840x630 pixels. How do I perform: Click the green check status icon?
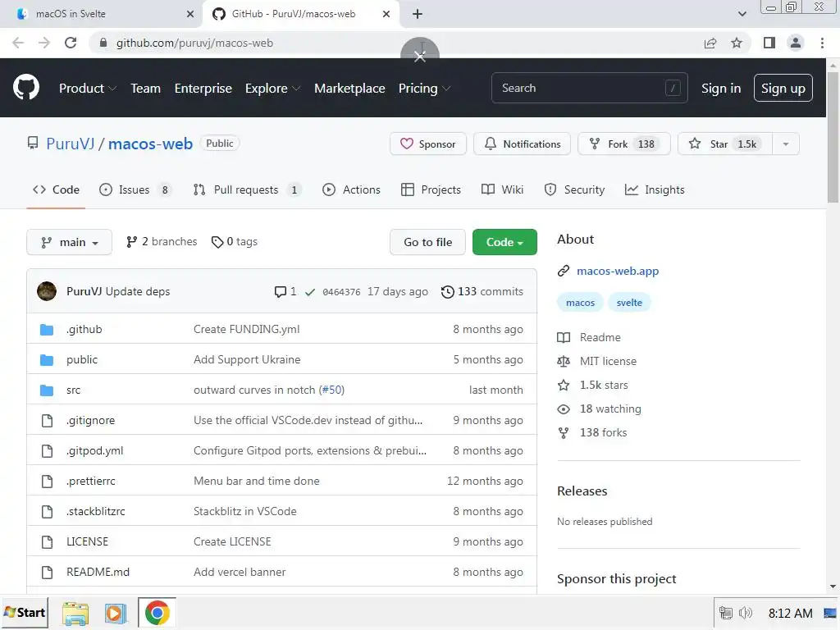click(309, 292)
